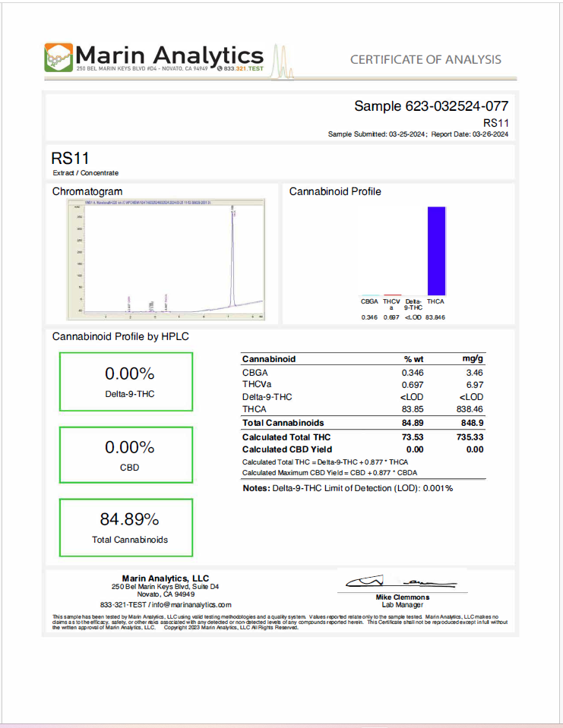Select the Calculated Total THC row
Screen dimensions: 563x728
coord(362,437)
